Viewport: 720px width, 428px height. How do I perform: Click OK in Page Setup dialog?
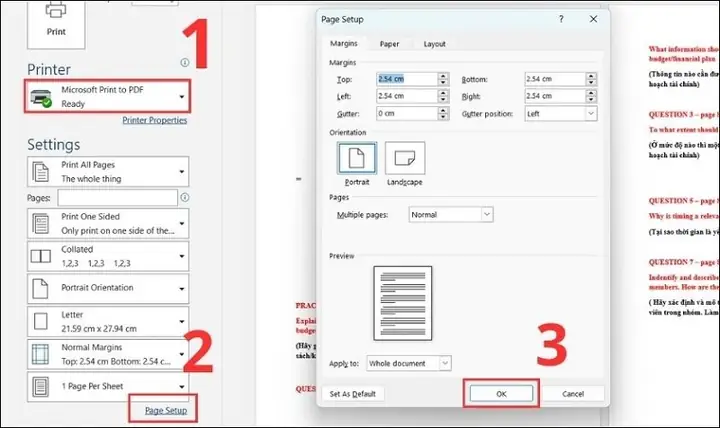pos(501,394)
